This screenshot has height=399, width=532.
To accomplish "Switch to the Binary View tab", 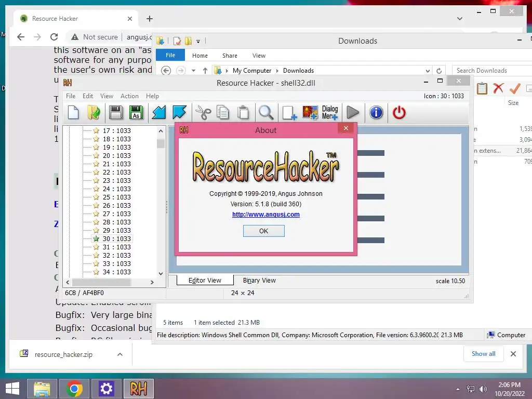I will [259, 280].
